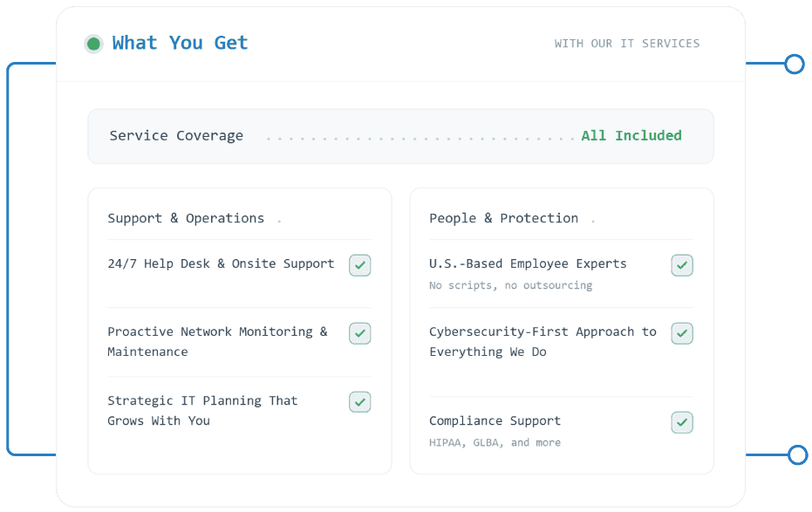This screenshot has width=812, height=512.
Task: Click the No scripts, no outsourcing subtitle
Action: coord(510,285)
